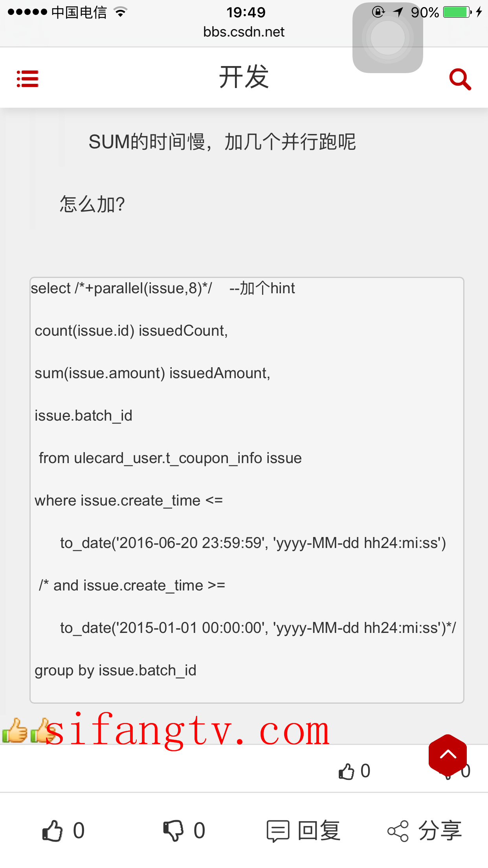The image size is (488, 868).
Task: Tap the battery icon in status bar
Action: coord(457,12)
